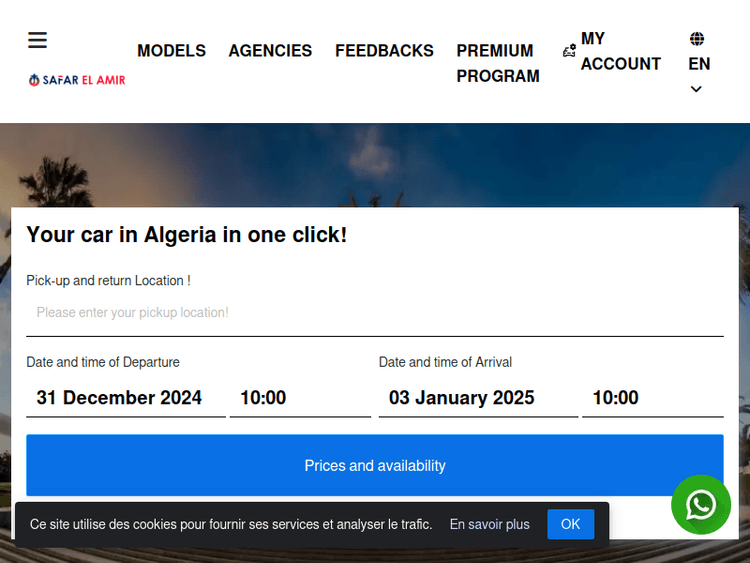Image resolution: width=750 pixels, height=563 pixels.
Task: Click the My Account user icon
Action: point(569,51)
